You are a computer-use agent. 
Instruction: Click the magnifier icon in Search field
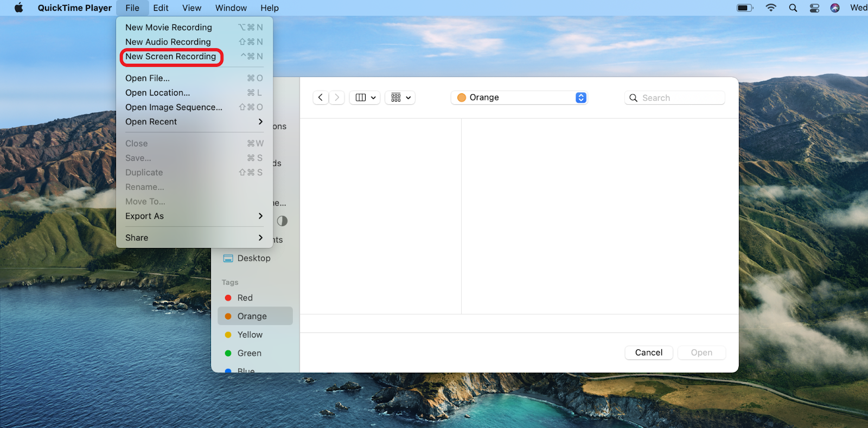633,98
